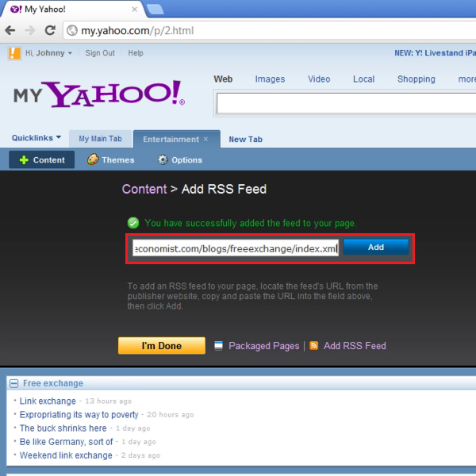This screenshot has width=476, height=476.
Task: Click the browser address bar URL
Action: [137, 31]
